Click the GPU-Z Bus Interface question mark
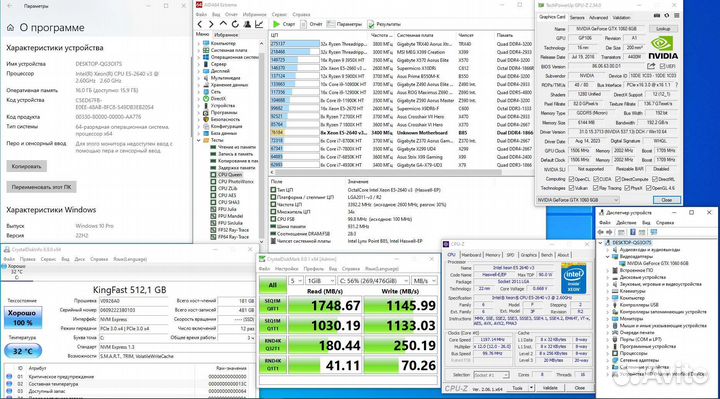This screenshot has width=720, height=399. [x=676, y=85]
